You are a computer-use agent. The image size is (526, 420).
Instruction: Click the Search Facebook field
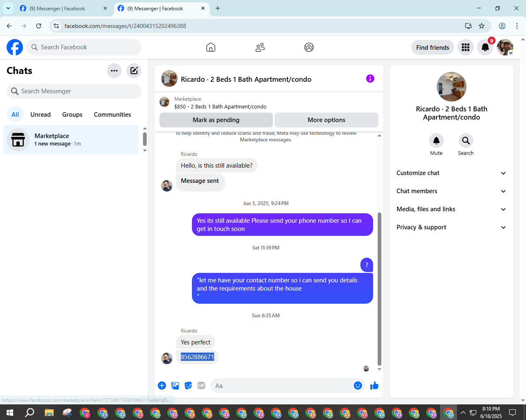[84, 47]
